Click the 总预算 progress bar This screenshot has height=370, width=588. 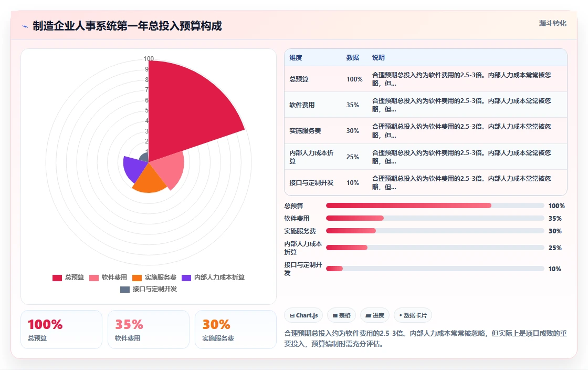(435, 205)
